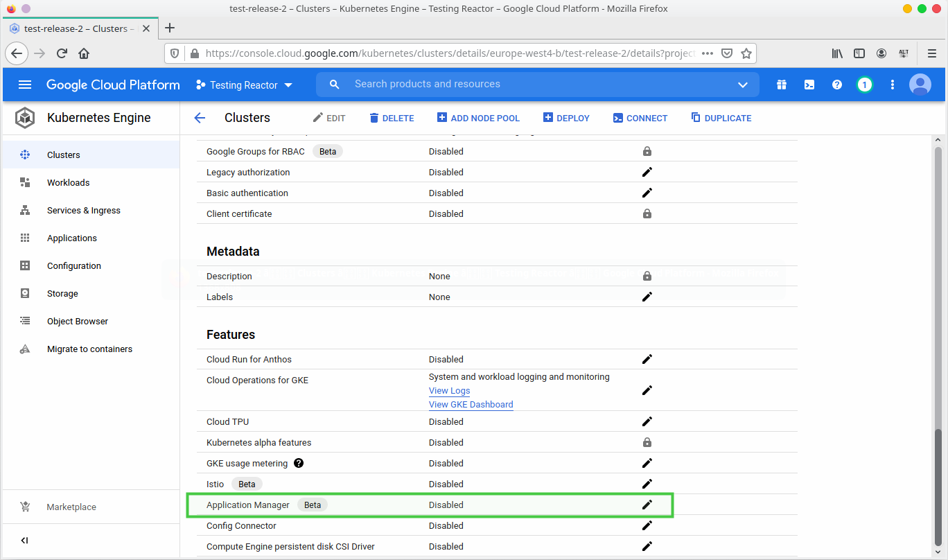Activate Cloud Shell from the header

(x=809, y=85)
